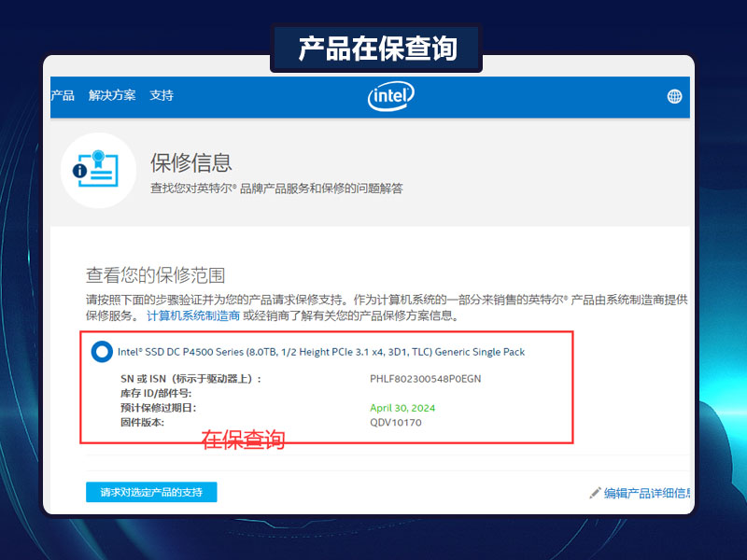Click the 保修信息 heading
The width and height of the screenshot is (747, 560).
(191, 162)
